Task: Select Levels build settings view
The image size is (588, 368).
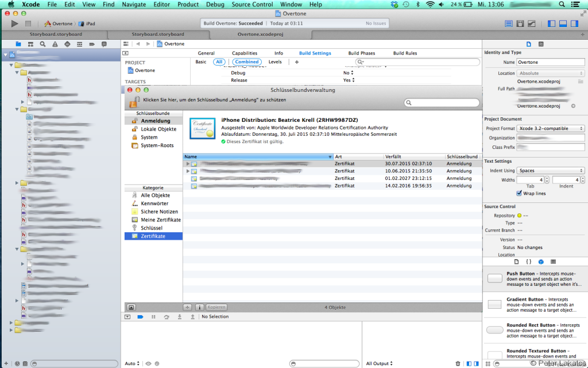Action: click(275, 62)
